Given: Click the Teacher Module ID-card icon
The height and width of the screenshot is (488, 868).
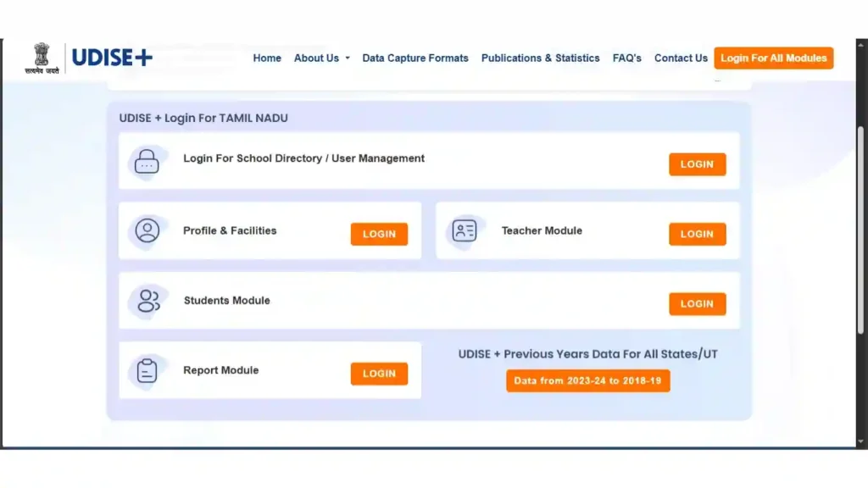Looking at the screenshot, I should [465, 230].
